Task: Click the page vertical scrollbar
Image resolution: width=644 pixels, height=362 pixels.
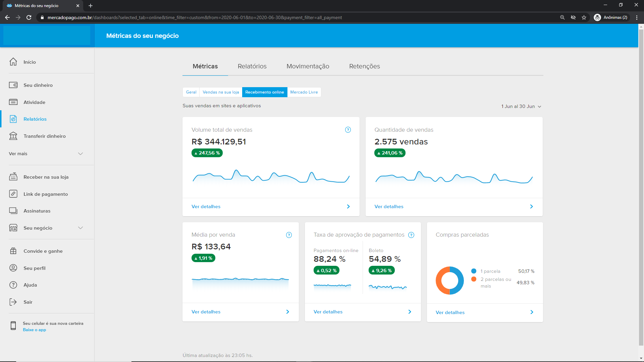Action: point(641,188)
